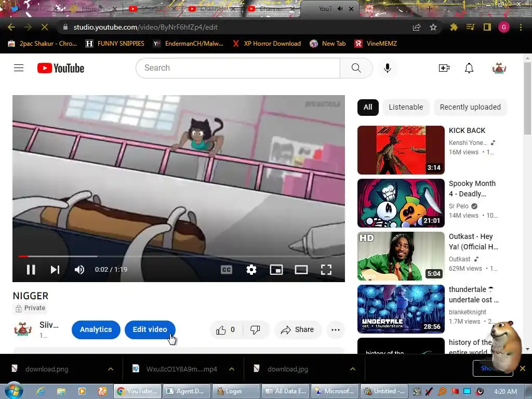The width and height of the screenshot is (532, 399).
Task: Open Chrome three-dot menu
Action: [x=521, y=27]
